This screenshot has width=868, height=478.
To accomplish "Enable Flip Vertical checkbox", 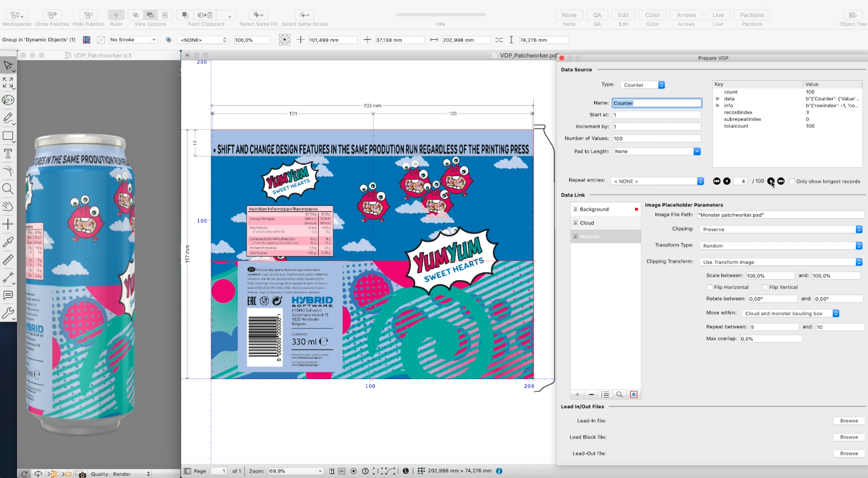I will click(765, 288).
